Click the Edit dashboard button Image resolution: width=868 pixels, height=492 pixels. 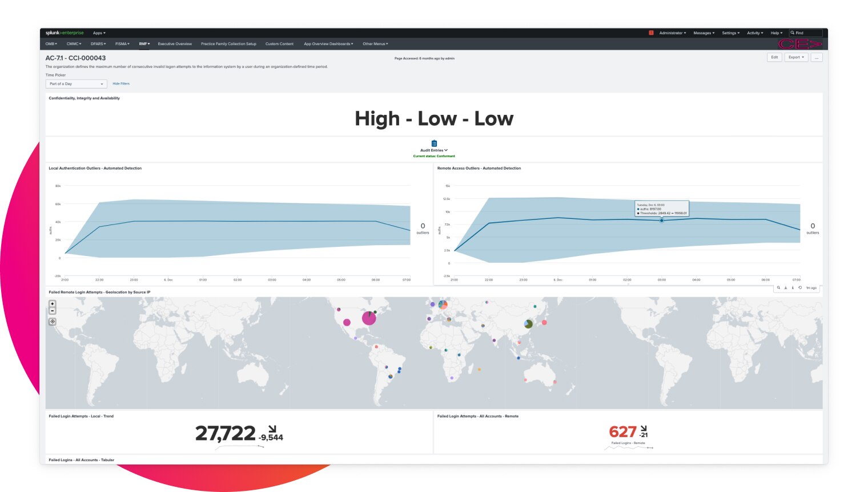pyautogui.click(x=774, y=57)
